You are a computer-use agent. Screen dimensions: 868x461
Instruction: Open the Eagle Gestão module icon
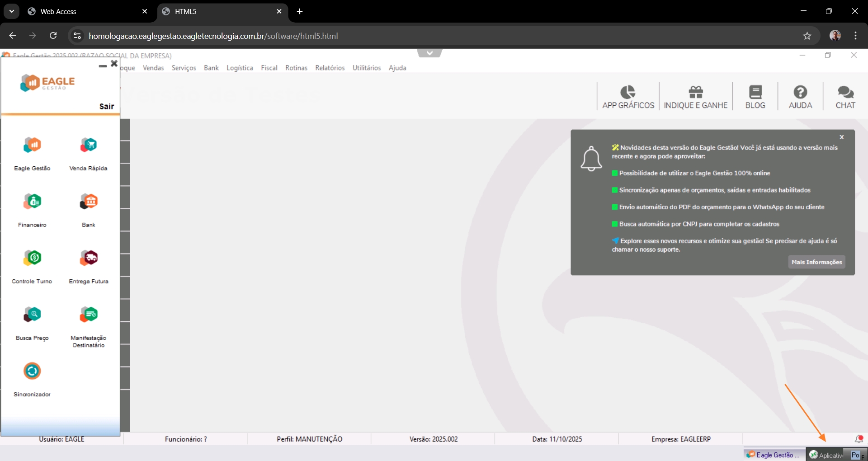(x=32, y=145)
